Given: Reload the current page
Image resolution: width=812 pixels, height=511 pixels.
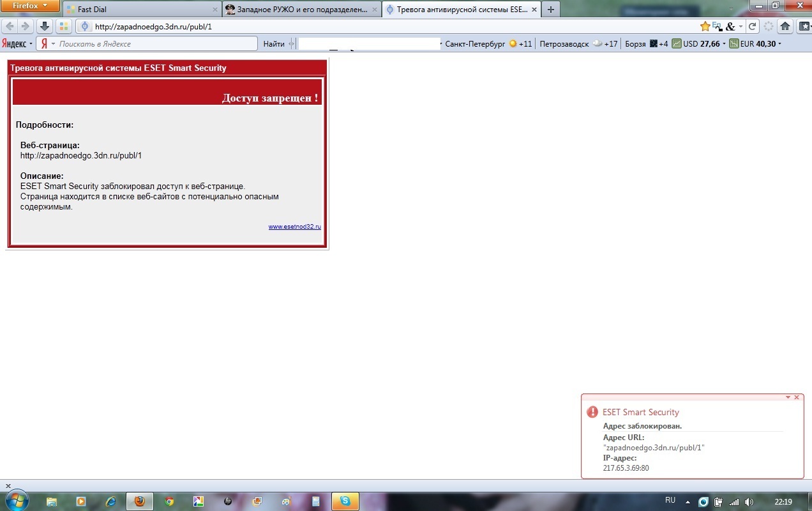Looking at the screenshot, I should click(x=753, y=26).
